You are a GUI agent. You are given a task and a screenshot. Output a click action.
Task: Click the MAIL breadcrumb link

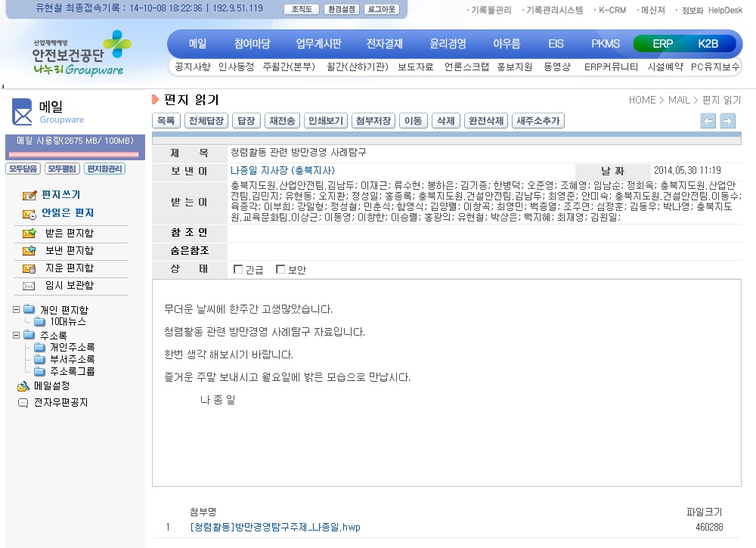pyautogui.click(x=679, y=101)
